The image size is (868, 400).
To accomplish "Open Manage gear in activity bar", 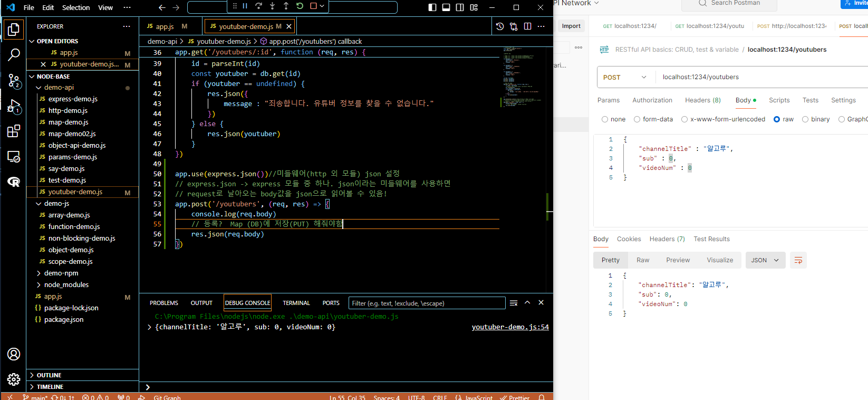I will click(14, 379).
